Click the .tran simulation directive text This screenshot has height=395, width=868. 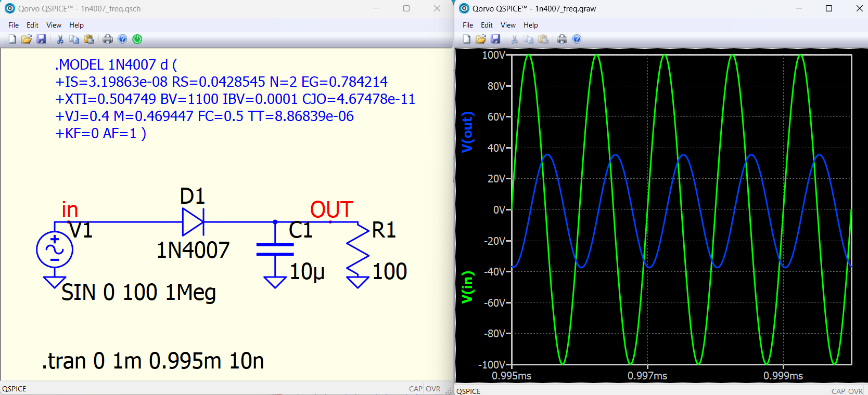tap(153, 361)
